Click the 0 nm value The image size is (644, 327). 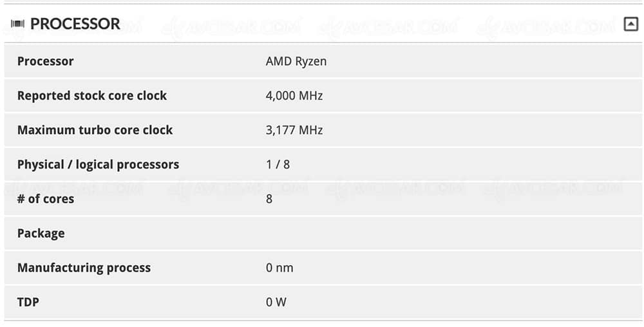(x=279, y=268)
